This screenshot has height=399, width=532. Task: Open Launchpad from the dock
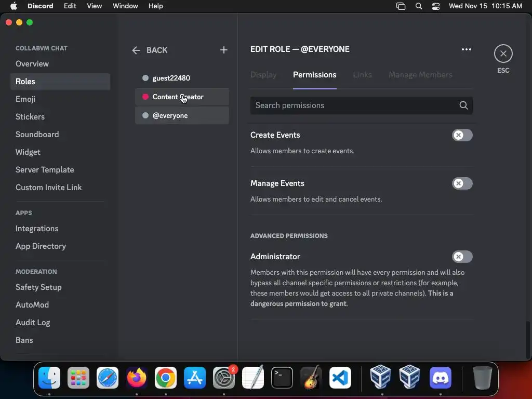(78, 378)
